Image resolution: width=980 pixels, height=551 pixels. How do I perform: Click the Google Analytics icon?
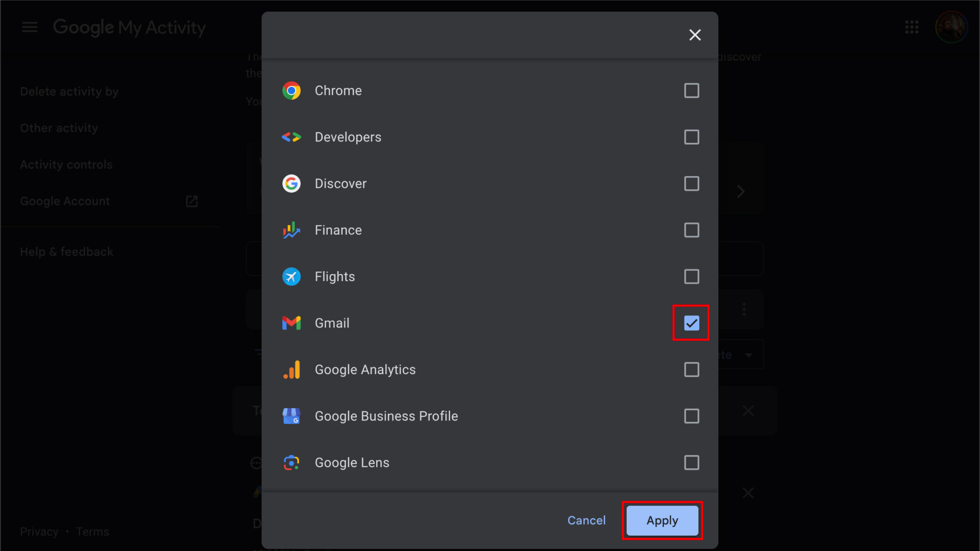point(291,369)
